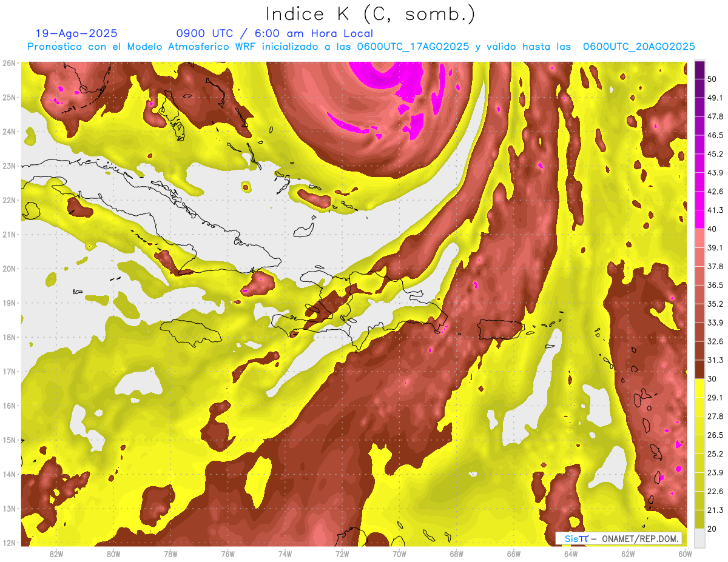Click the colorbar value 49.1
Screen dimensions: 728x562
click(715, 98)
